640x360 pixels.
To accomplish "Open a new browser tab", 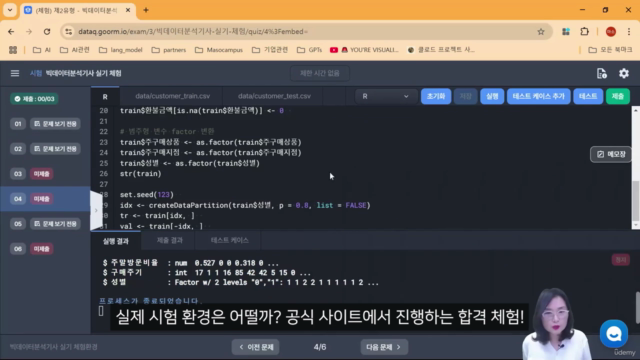I will pos(146,10).
